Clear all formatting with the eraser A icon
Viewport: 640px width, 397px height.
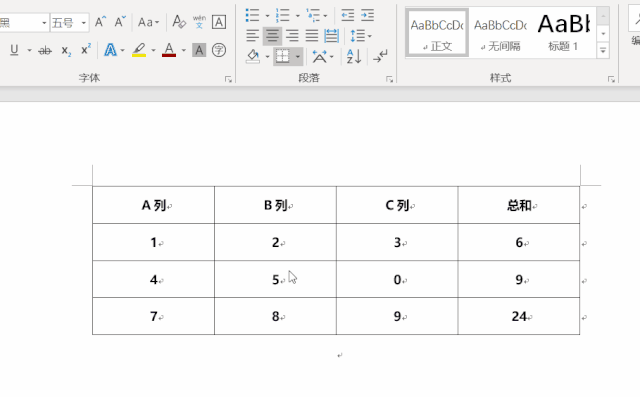[179, 22]
